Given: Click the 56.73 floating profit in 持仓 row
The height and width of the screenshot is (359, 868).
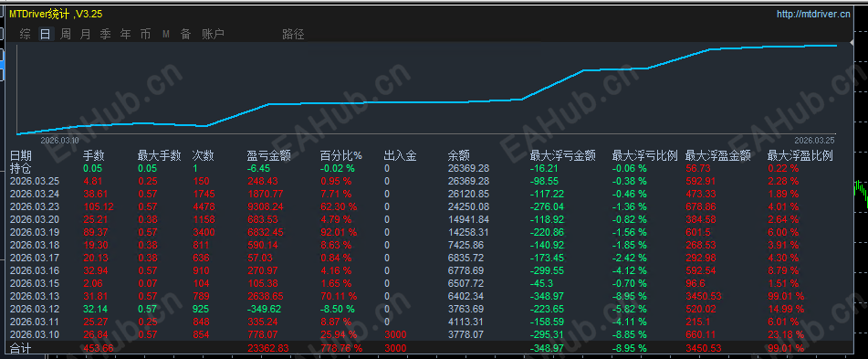Looking at the screenshot, I should [x=698, y=168].
